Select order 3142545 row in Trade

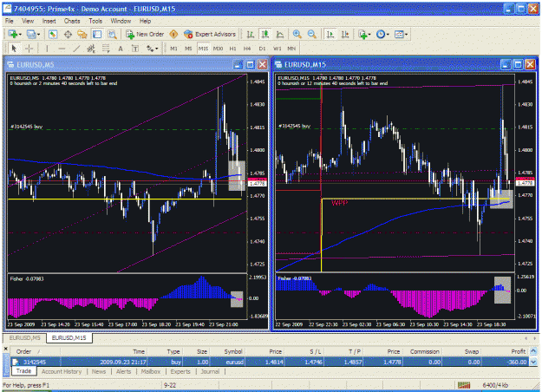click(x=271, y=362)
